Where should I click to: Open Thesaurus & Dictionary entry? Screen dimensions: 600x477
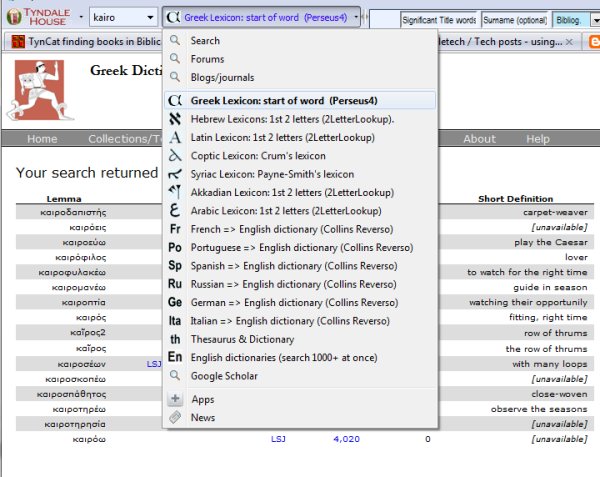click(300, 339)
